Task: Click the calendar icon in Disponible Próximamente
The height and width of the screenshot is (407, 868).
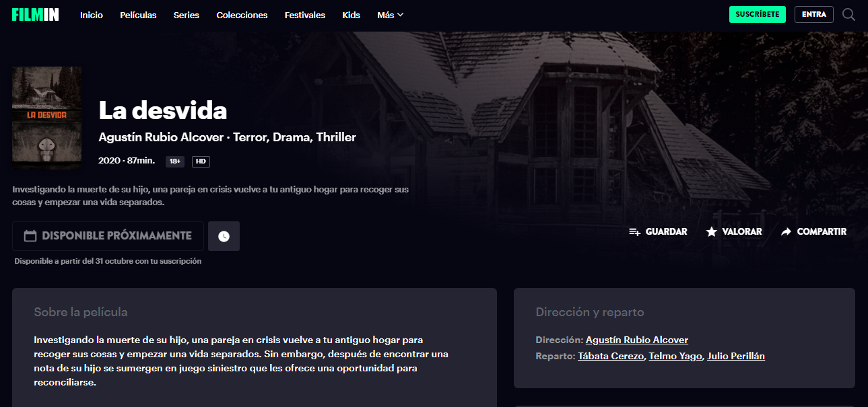Action: tap(30, 236)
